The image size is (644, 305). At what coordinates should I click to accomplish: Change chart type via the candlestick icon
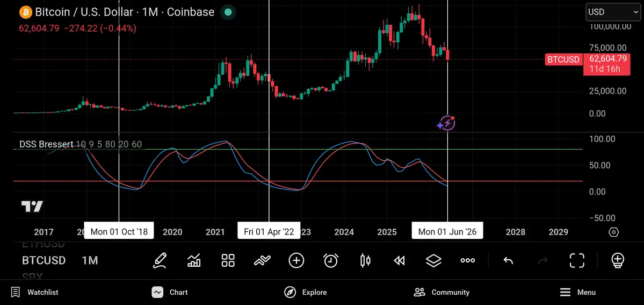click(365, 260)
